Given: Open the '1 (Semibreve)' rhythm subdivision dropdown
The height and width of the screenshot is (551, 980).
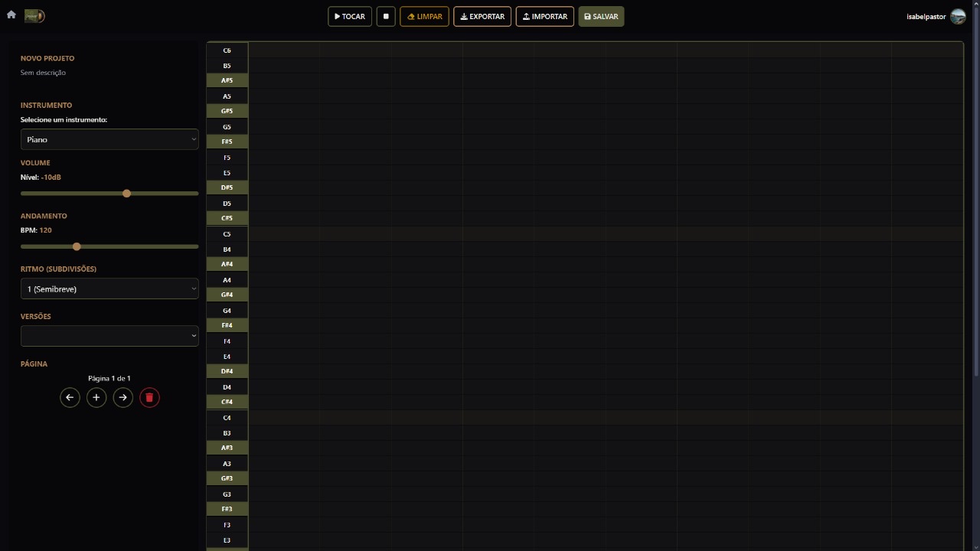Looking at the screenshot, I should [x=109, y=289].
